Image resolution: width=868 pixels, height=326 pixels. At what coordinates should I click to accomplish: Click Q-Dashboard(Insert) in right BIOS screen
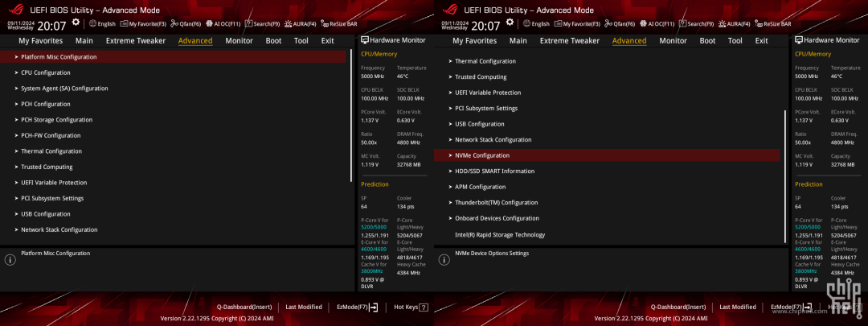tap(678, 307)
